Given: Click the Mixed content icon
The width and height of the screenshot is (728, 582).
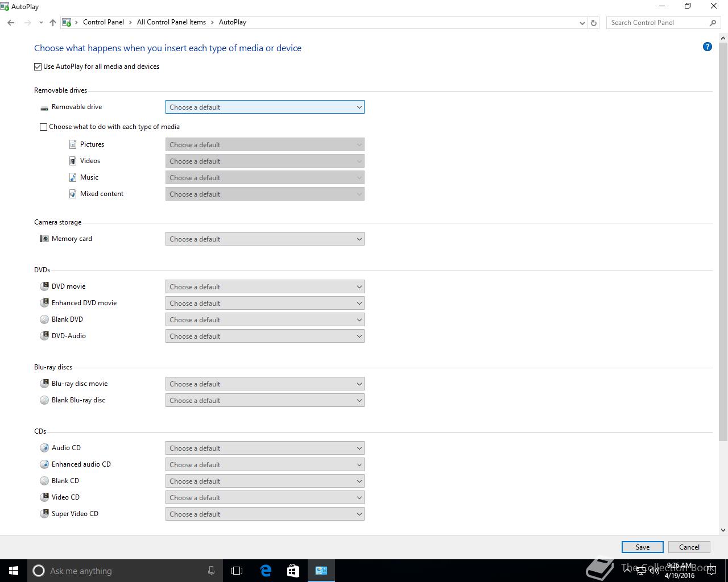Looking at the screenshot, I should pos(73,194).
